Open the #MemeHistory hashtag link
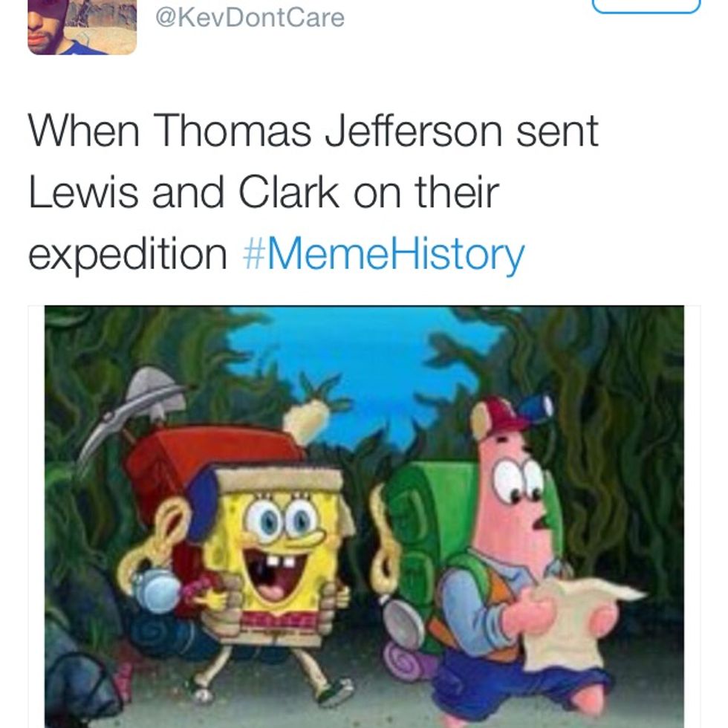The image size is (728, 728). pyautogui.click(x=383, y=254)
